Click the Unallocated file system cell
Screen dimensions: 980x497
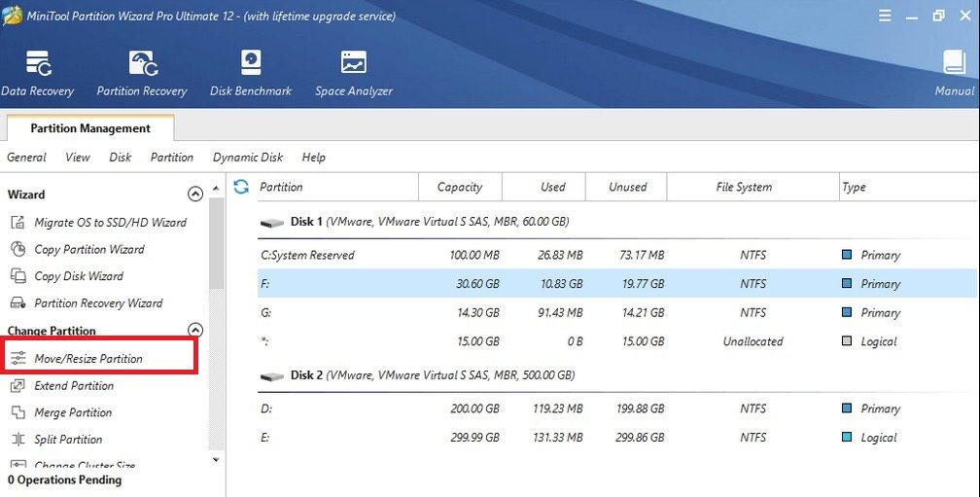(753, 340)
